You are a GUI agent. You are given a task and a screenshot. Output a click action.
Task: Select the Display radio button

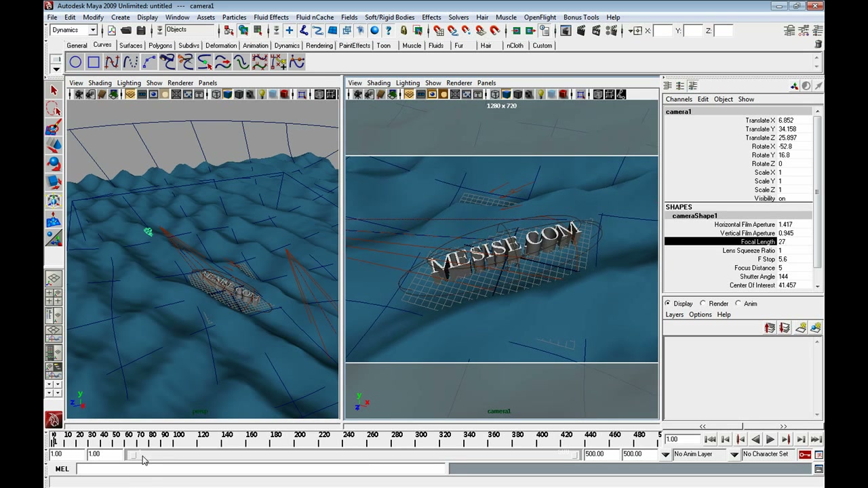click(668, 304)
